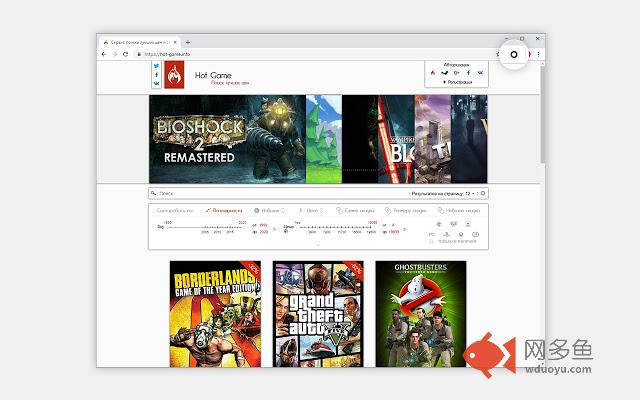The height and width of the screenshot is (400, 640).
Task: Click the browser Forward arrow
Action: click(x=115, y=54)
